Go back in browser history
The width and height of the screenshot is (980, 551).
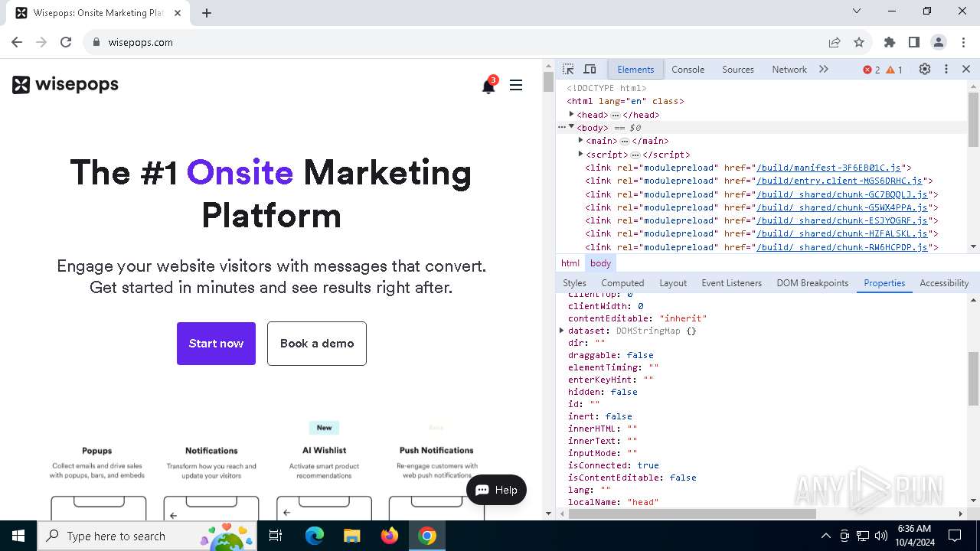tap(17, 42)
